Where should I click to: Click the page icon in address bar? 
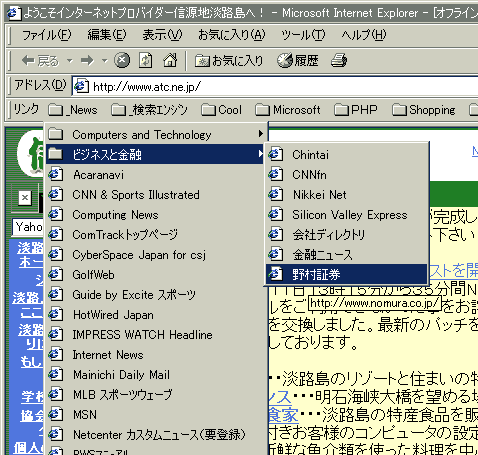tap(81, 87)
